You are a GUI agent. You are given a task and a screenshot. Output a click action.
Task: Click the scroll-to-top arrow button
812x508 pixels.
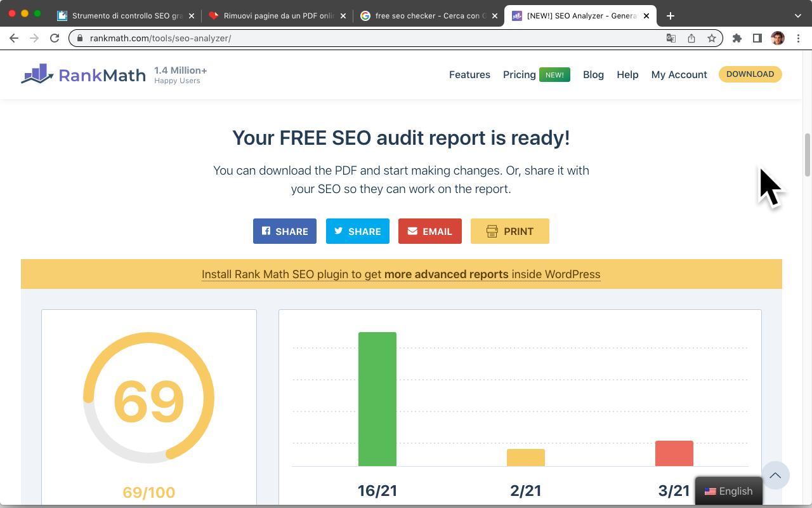point(775,475)
